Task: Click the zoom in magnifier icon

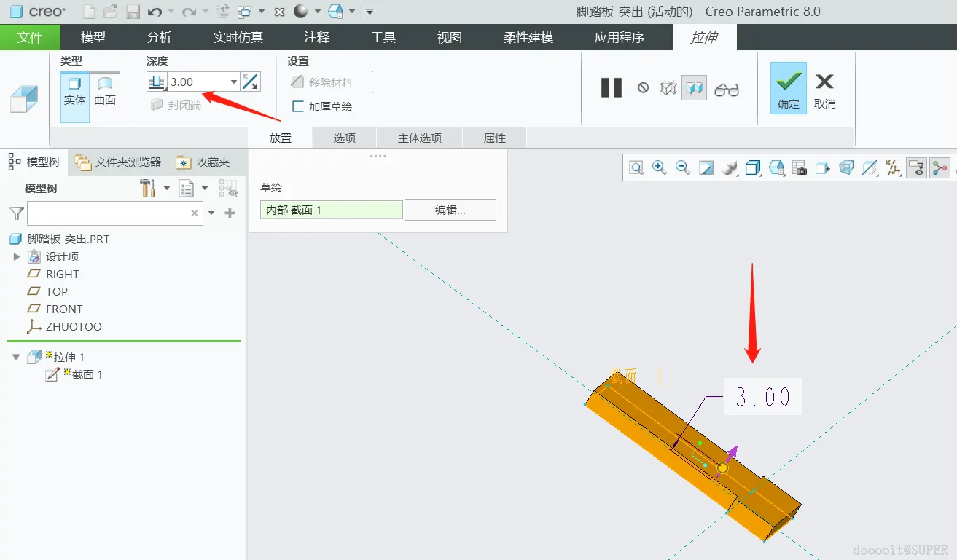Action: (660, 168)
